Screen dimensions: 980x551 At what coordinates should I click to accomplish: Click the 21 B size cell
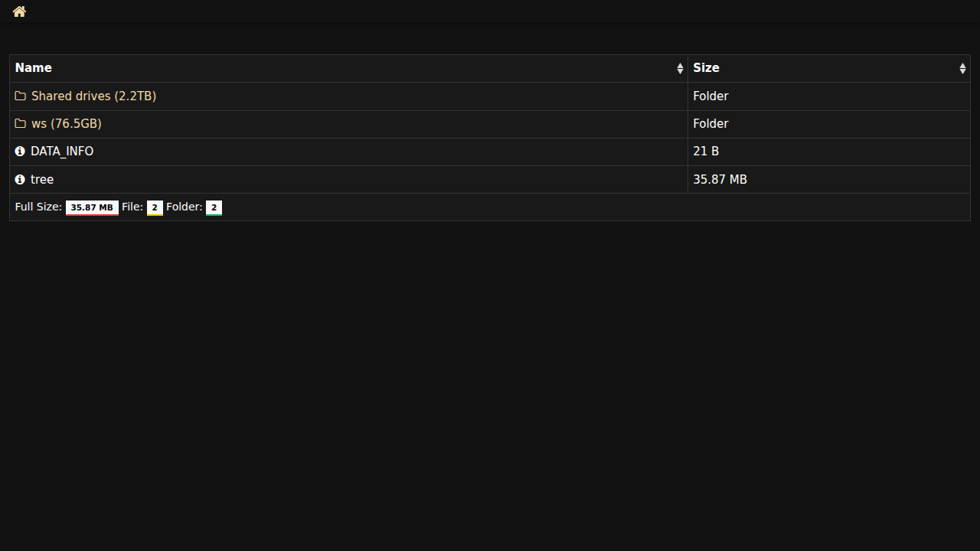[706, 152]
